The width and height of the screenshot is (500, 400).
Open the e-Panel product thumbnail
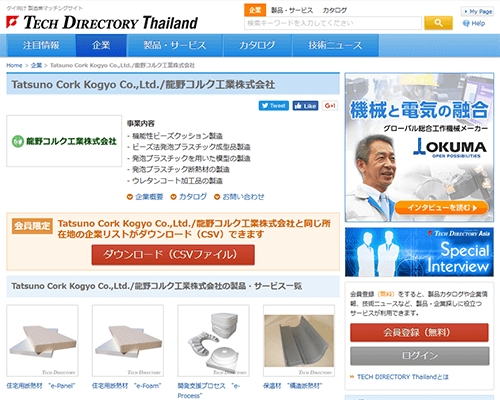(42, 341)
